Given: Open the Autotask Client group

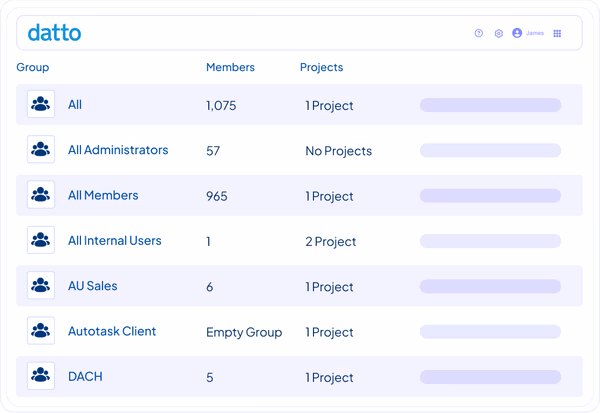Looking at the screenshot, I should tap(112, 331).
